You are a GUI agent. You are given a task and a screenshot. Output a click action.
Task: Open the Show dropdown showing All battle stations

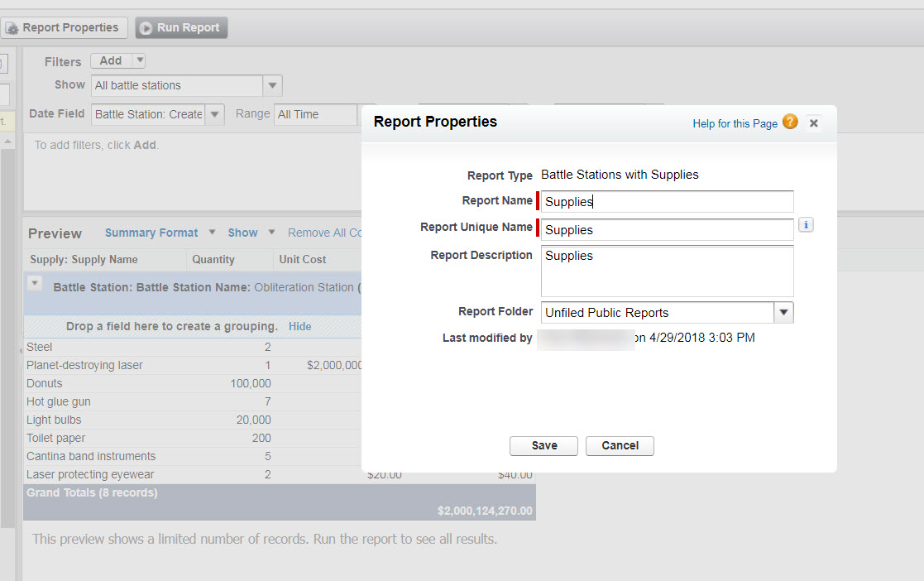pyautogui.click(x=272, y=84)
